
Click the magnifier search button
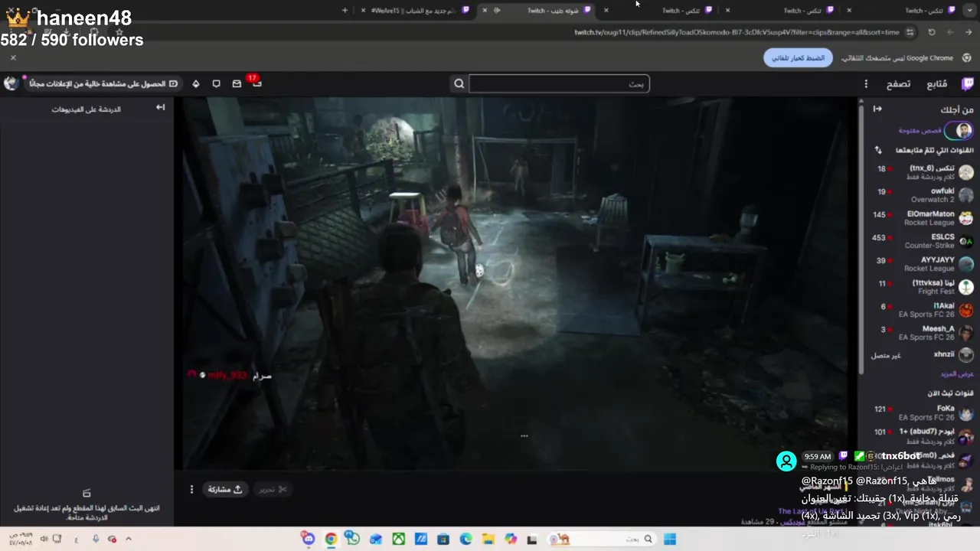tap(459, 83)
